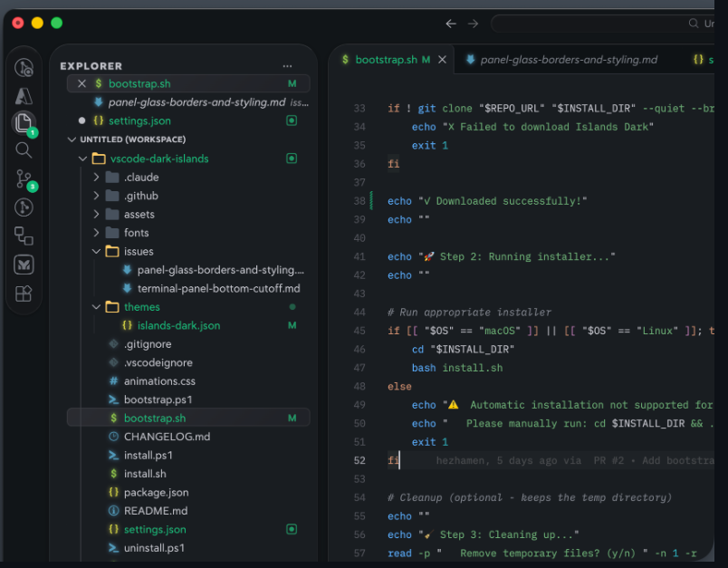Open Search from the activity bar

(24, 150)
